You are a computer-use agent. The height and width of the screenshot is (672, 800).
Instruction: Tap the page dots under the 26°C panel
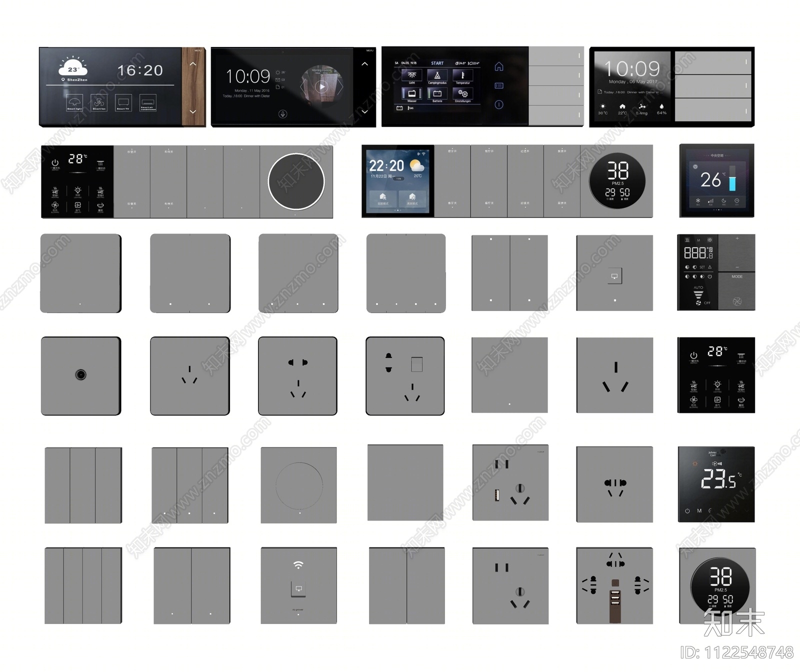pos(717,209)
